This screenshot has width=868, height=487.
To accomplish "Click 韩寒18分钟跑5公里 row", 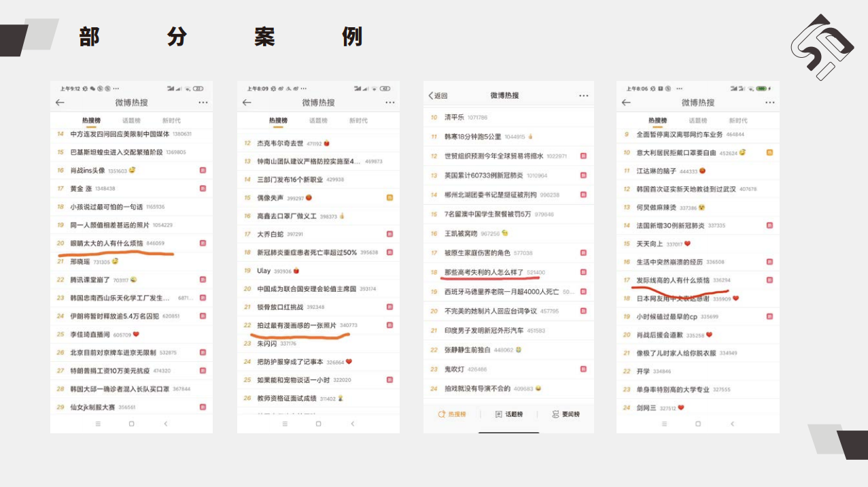I will coord(508,137).
